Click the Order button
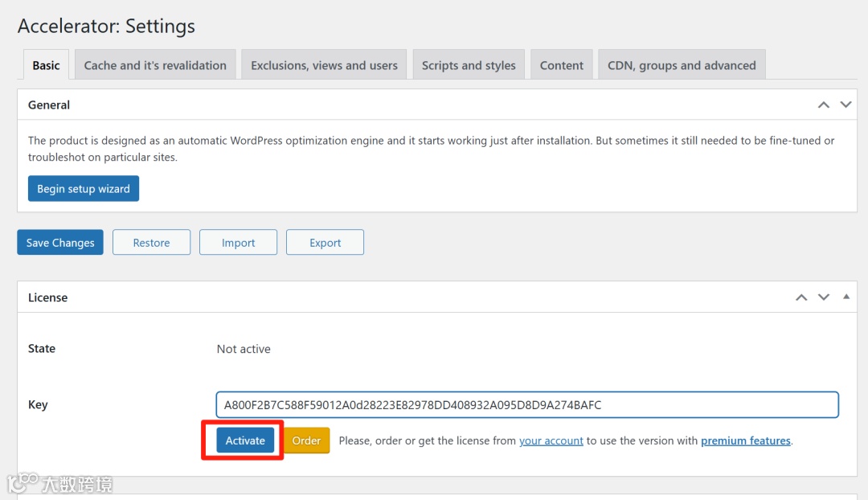868x500 pixels. (x=306, y=441)
